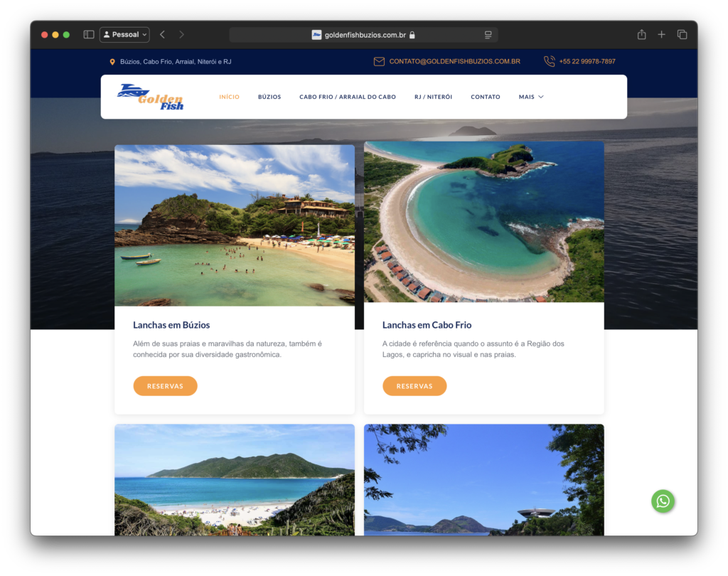Go forward with the forward arrow
Image resolution: width=728 pixels, height=576 pixels.
181,34
